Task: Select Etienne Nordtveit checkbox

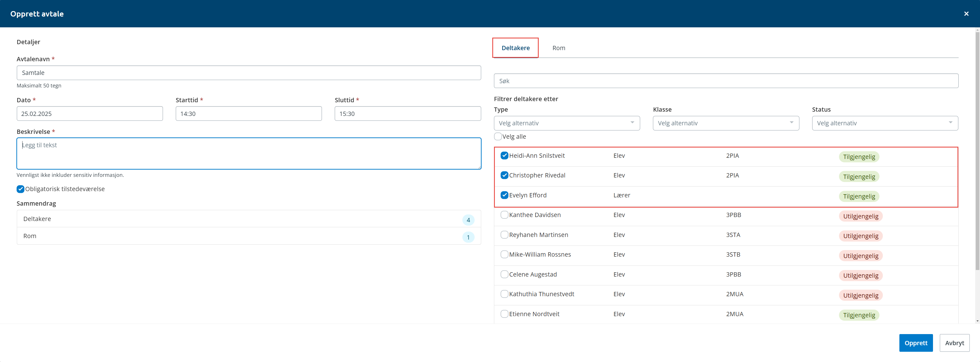Action: [x=504, y=314]
